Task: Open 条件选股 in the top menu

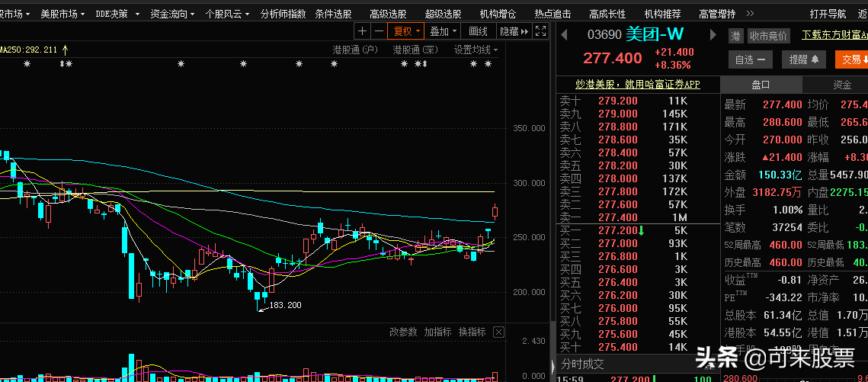Action: coord(333,14)
